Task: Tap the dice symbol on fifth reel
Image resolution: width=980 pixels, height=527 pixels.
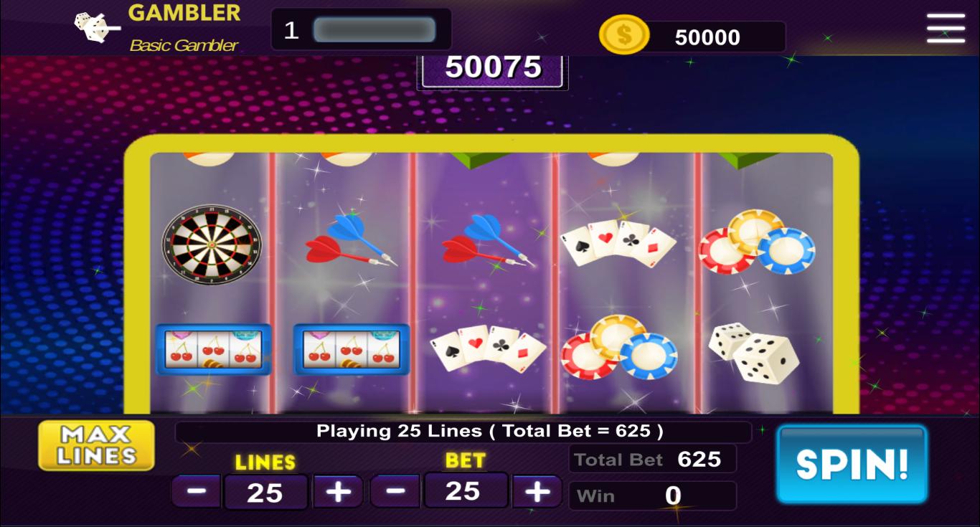Action: pos(754,353)
